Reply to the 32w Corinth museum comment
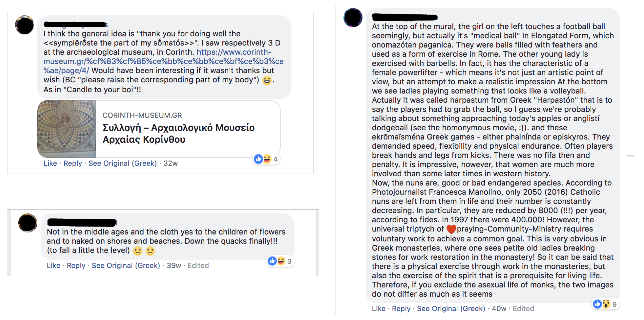644x320 pixels. (x=72, y=163)
